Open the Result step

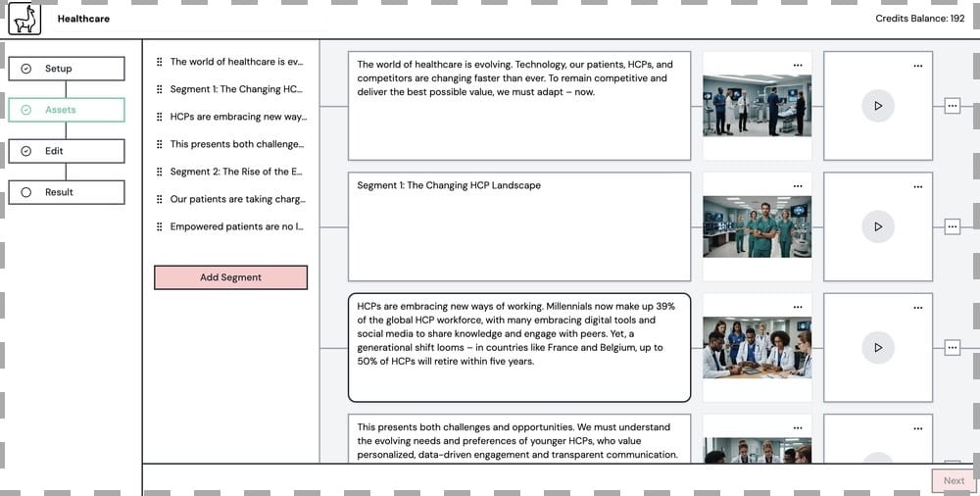(67, 193)
